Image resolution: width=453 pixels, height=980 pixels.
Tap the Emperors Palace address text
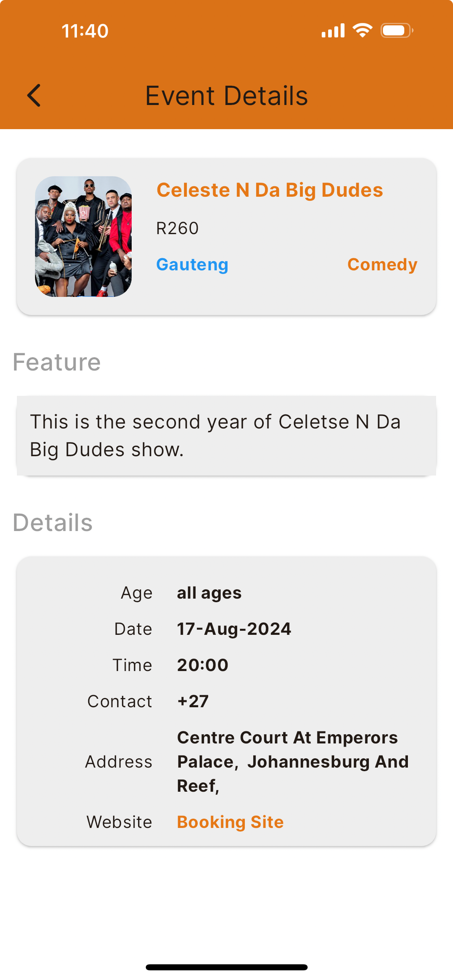tap(293, 761)
